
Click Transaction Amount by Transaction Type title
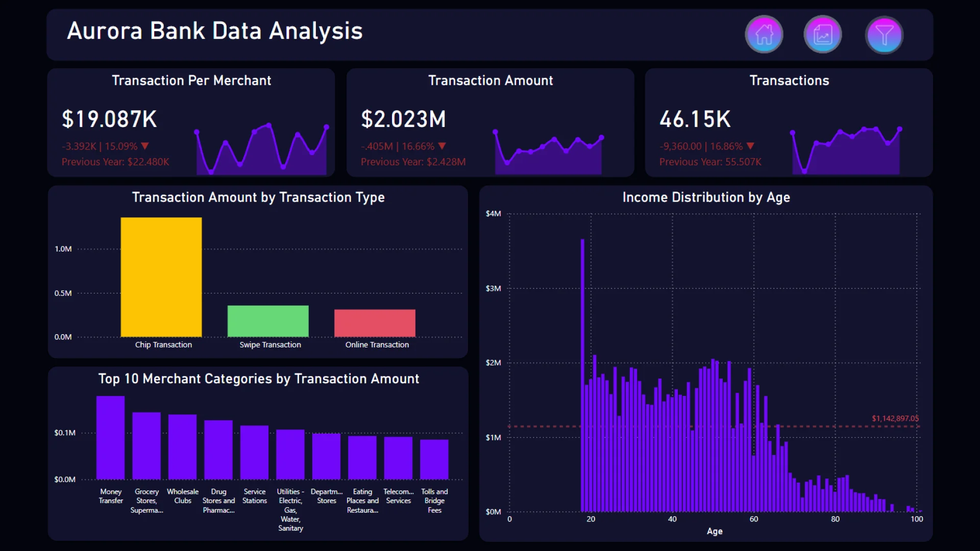(x=258, y=197)
